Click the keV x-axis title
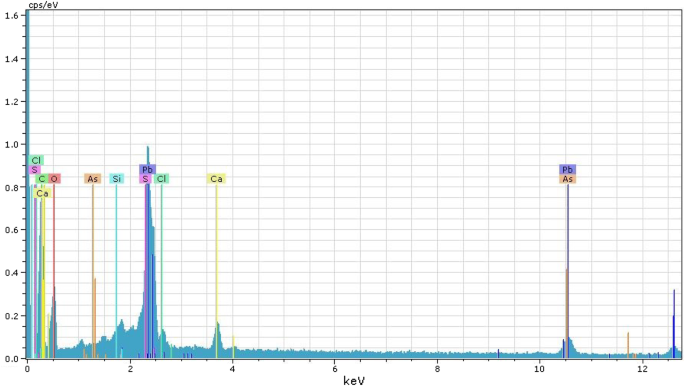Screen dimensions: 685x386 (354, 380)
